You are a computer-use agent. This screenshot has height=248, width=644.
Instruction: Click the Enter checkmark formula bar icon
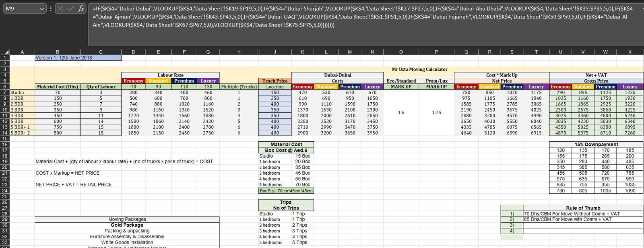(70, 8)
